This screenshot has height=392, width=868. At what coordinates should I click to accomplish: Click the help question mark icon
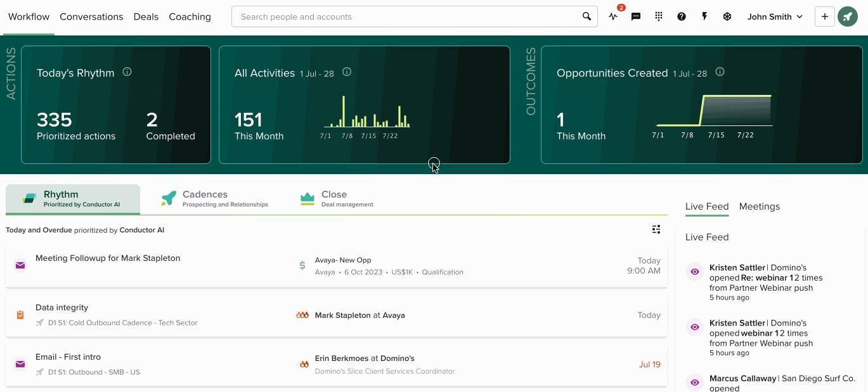(682, 17)
